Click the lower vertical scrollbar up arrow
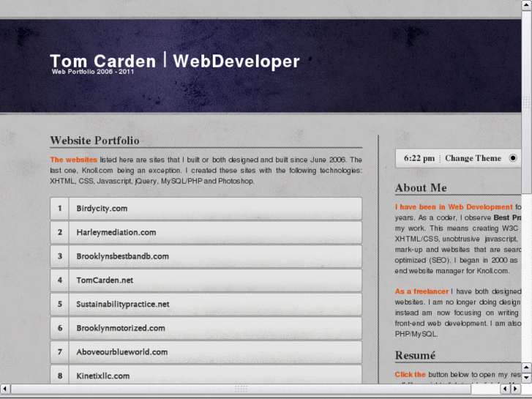This screenshot has width=532, height=399. click(x=527, y=368)
